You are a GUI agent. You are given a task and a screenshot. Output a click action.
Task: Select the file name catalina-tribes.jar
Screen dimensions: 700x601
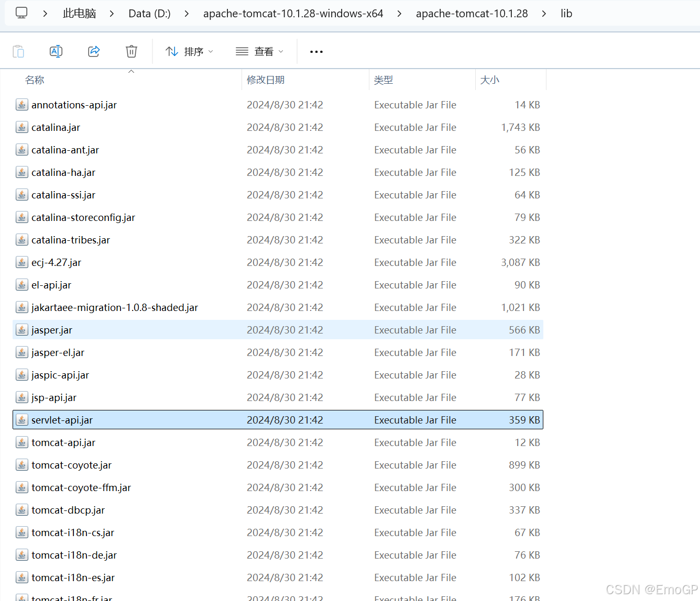coord(71,240)
